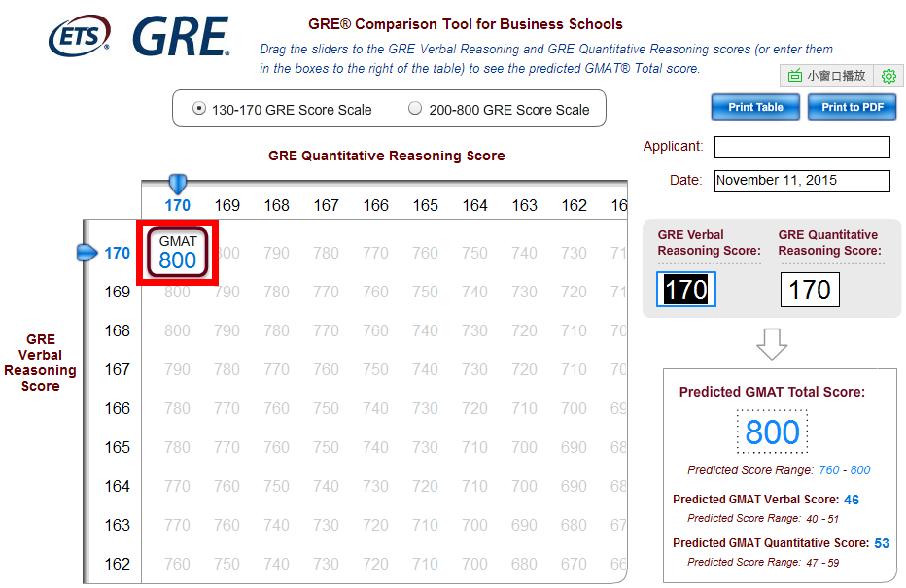Click the Quantitative score slider handle
The width and height of the screenshot is (906, 588).
177,183
